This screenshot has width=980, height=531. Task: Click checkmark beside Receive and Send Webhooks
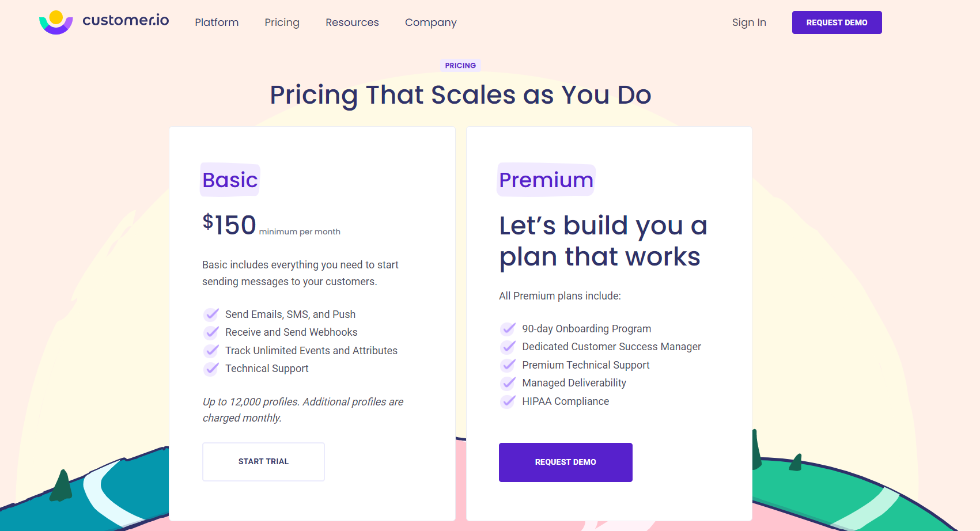pyautogui.click(x=211, y=332)
